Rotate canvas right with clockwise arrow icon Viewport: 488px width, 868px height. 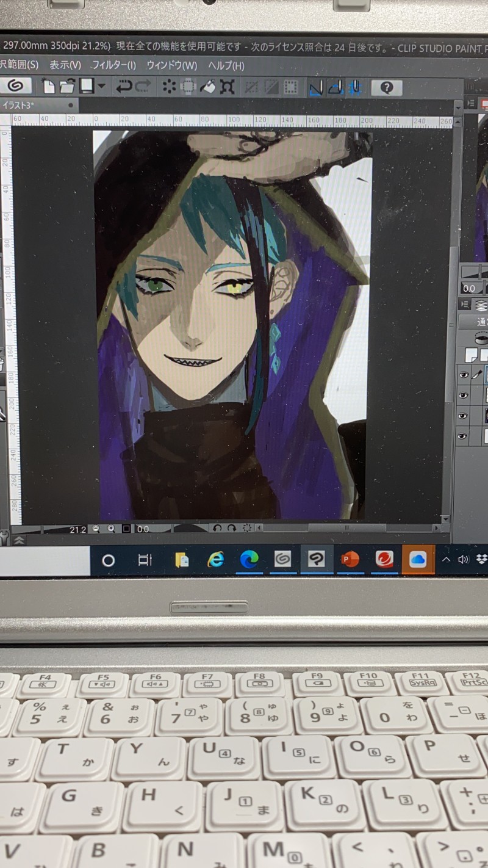point(232,529)
